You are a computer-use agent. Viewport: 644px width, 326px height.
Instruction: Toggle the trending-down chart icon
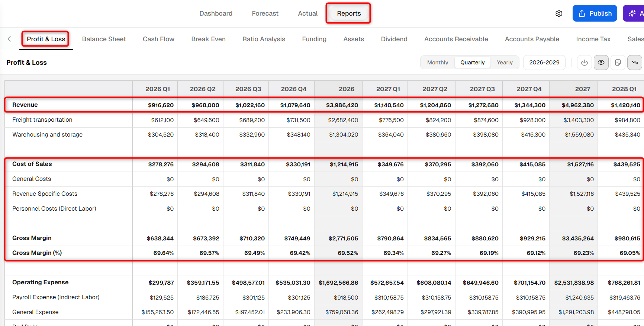[635, 63]
